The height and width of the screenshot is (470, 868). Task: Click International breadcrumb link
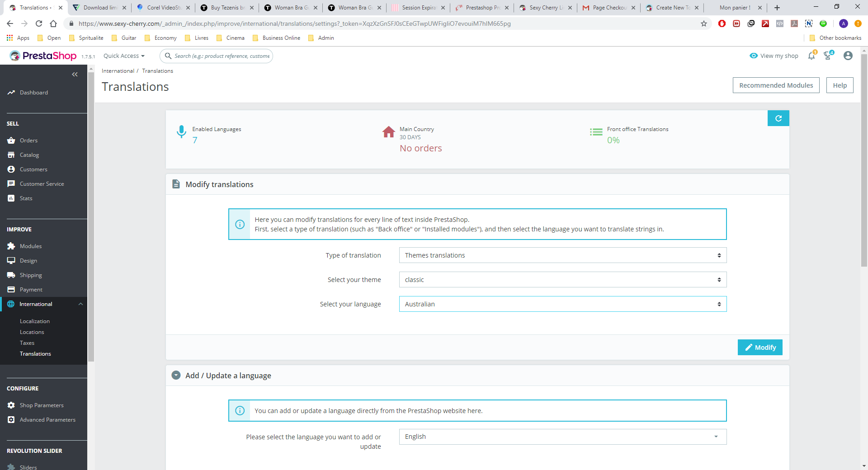(x=118, y=71)
